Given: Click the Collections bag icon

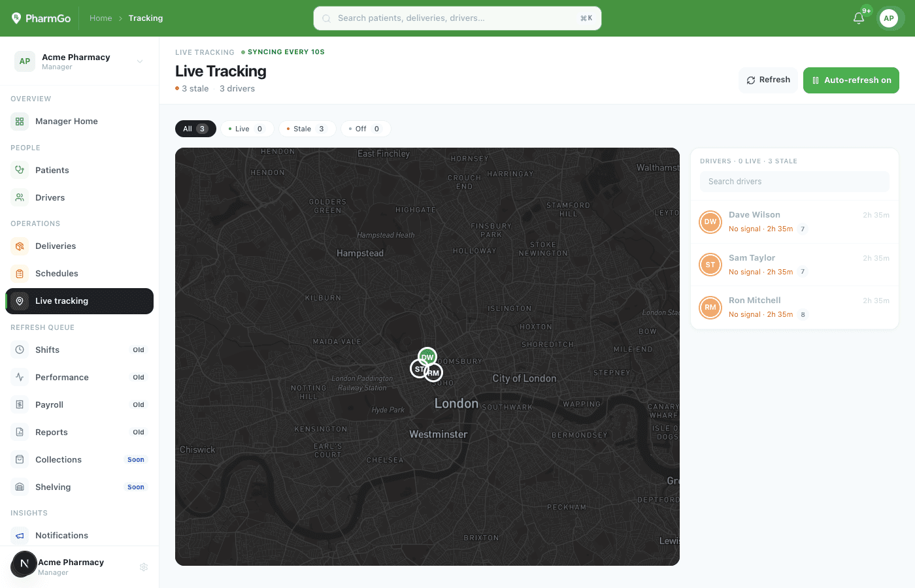Looking at the screenshot, I should pos(20,460).
